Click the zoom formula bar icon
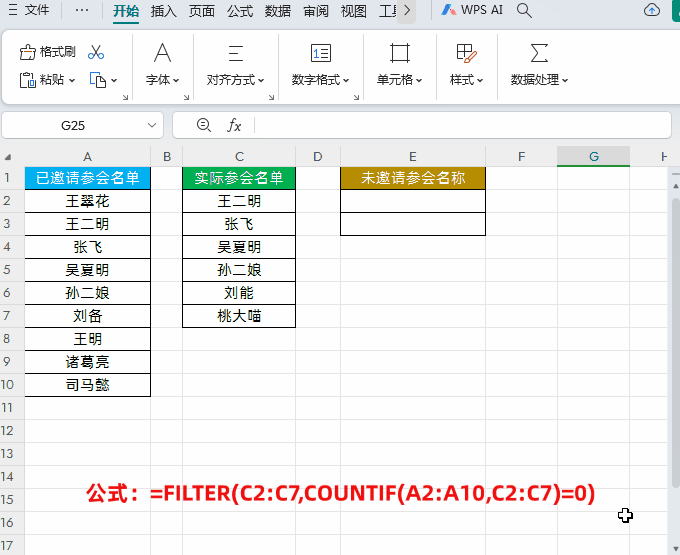This screenshot has height=555, width=680. tap(204, 125)
